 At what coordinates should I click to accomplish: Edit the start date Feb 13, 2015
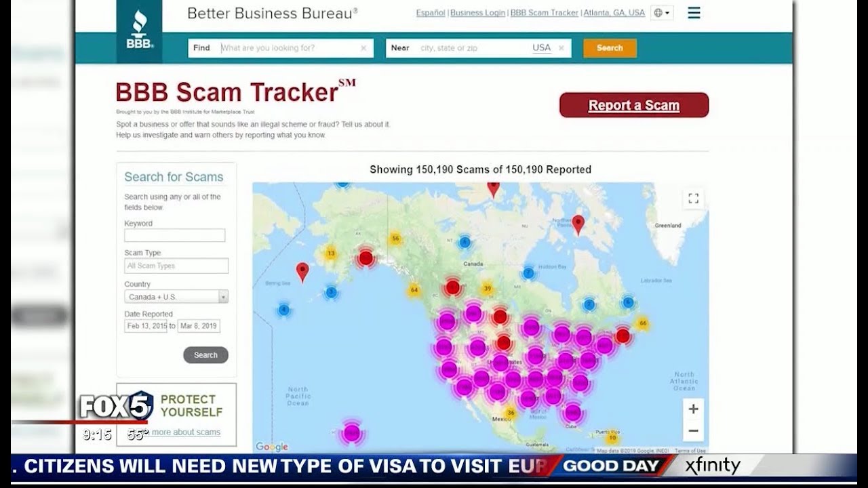click(146, 326)
